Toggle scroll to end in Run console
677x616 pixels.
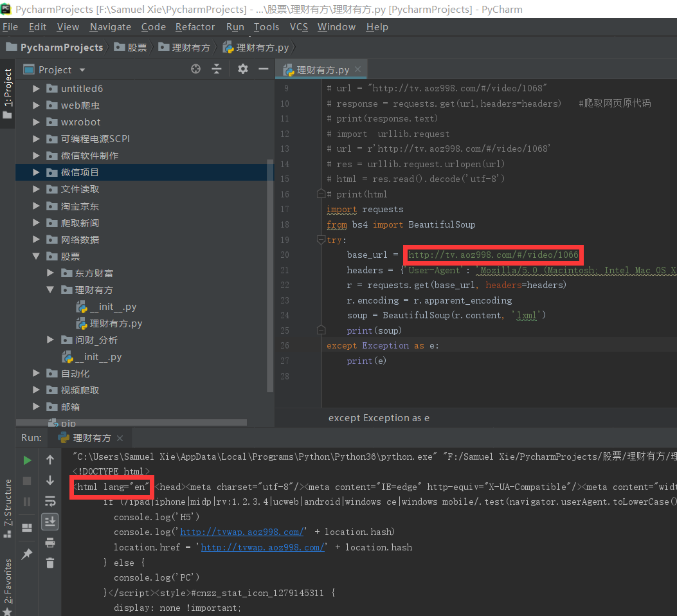coord(50,521)
